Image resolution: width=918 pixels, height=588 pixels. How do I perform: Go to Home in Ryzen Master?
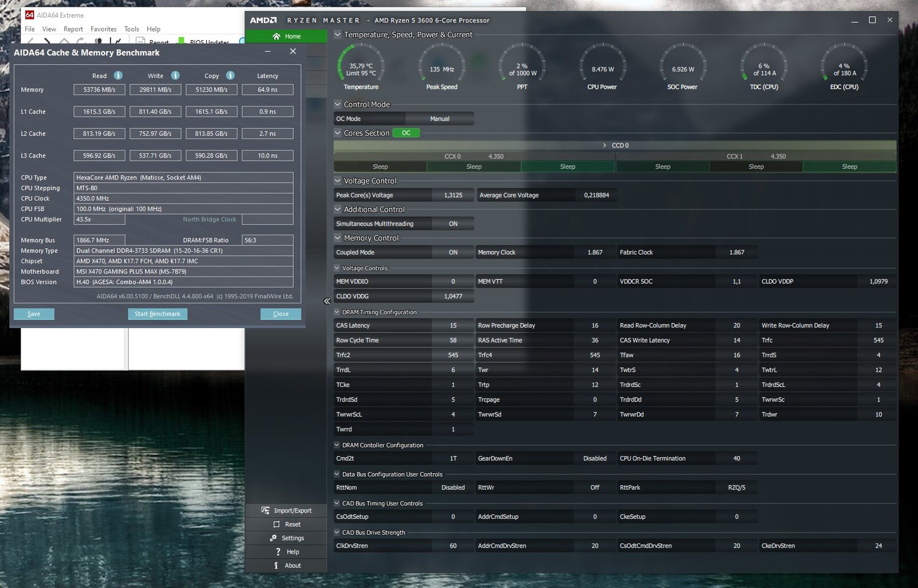coord(286,36)
